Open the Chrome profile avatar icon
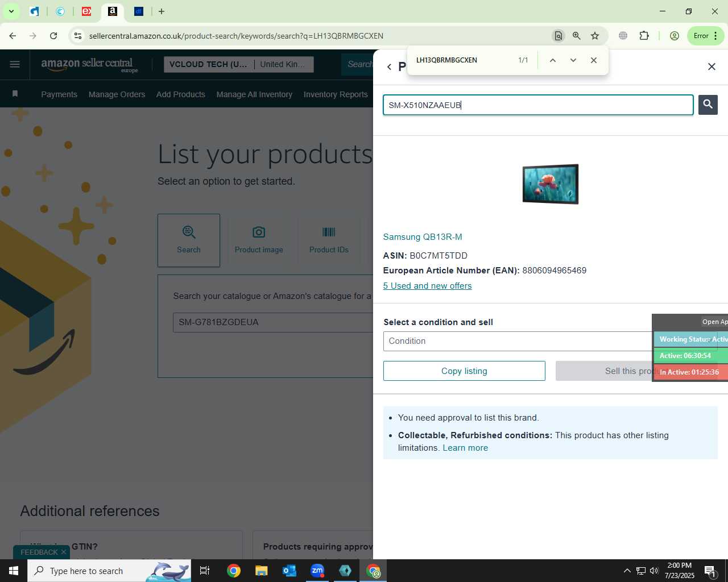Screen dimensions: 728x582 pos(675,36)
